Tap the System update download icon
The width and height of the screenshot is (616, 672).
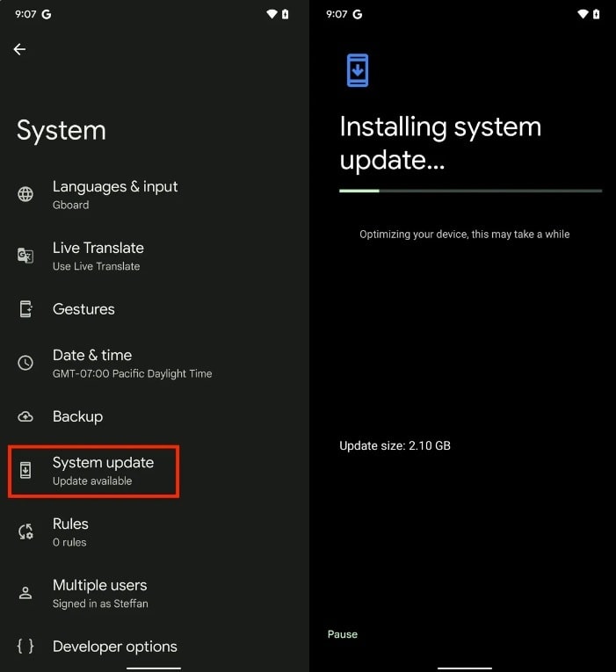point(25,470)
